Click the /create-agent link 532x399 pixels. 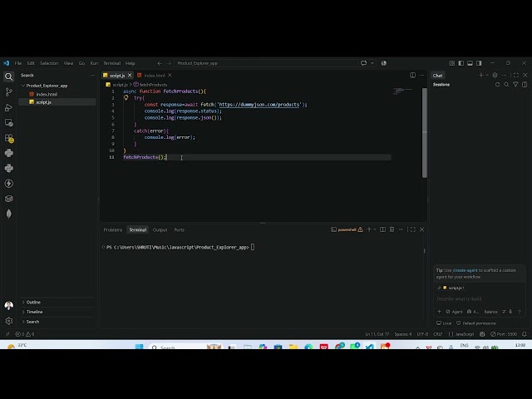pyautogui.click(x=465, y=270)
